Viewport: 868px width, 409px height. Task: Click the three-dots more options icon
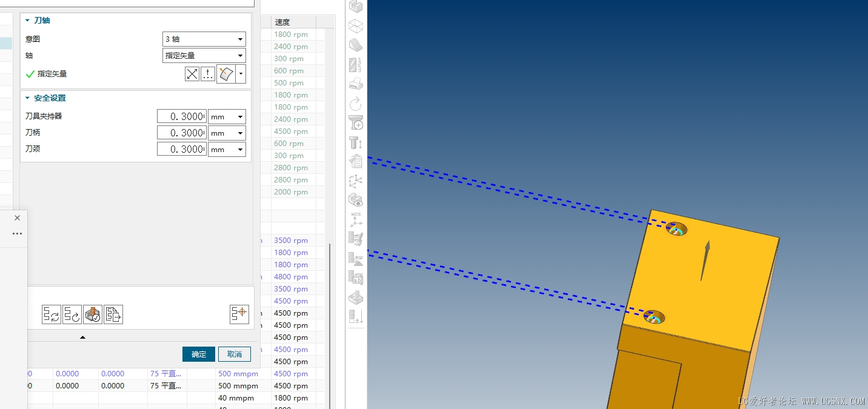tap(17, 233)
